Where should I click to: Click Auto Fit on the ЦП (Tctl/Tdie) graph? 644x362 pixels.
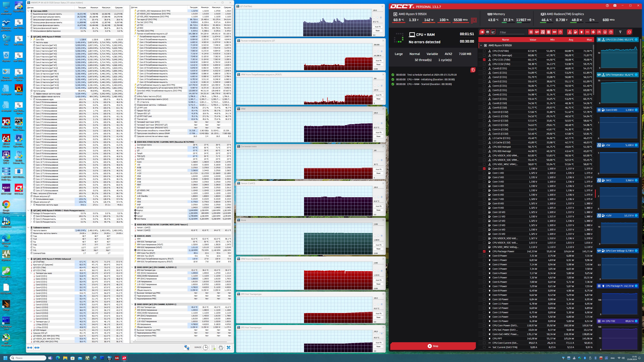pos(378,27)
